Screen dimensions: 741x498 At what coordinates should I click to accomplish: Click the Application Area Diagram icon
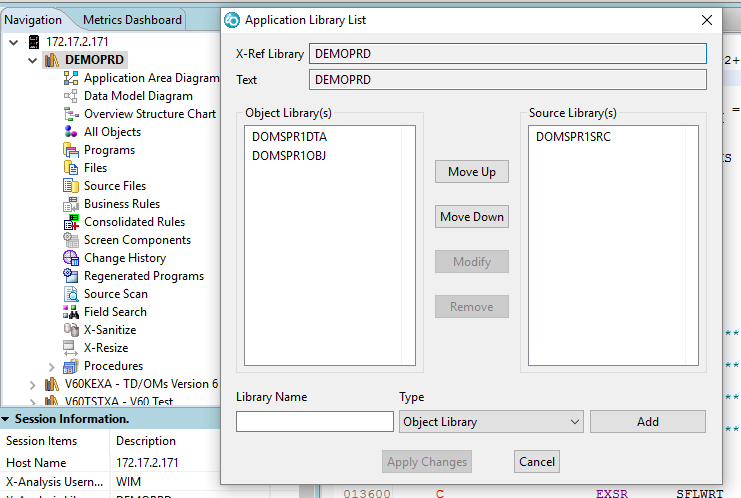click(x=71, y=78)
